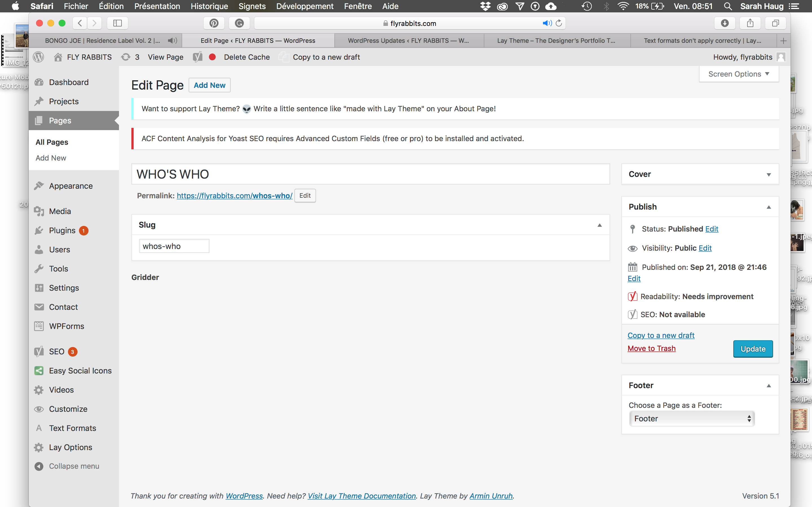Expand the Cover panel
This screenshot has height=507, width=812.
[x=768, y=174]
